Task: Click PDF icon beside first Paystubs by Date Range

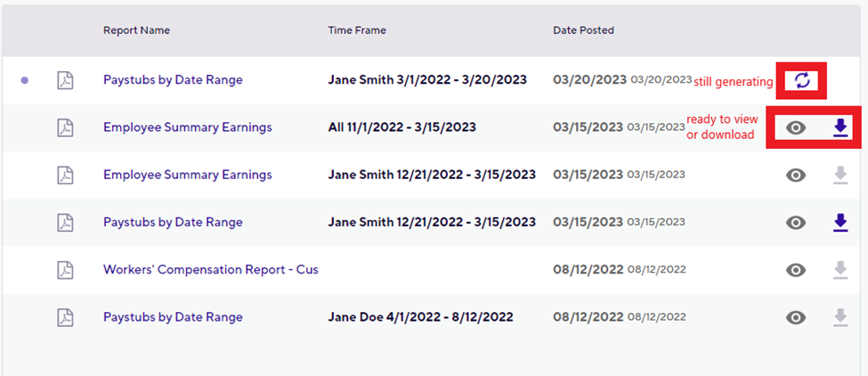Action: (x=66, y=80)
